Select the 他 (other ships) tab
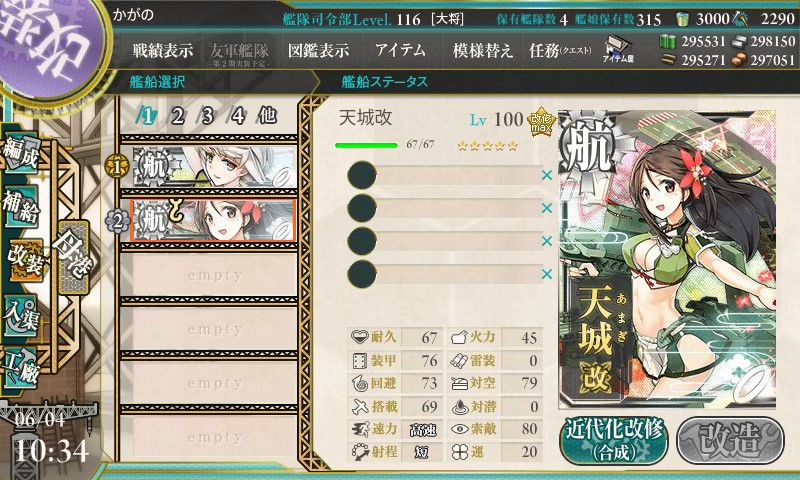The width and height of the screenshot is (800, 480). coord(267,116)
